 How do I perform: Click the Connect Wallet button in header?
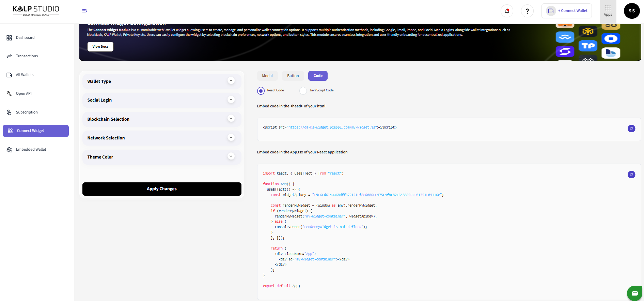click(566, 11)
